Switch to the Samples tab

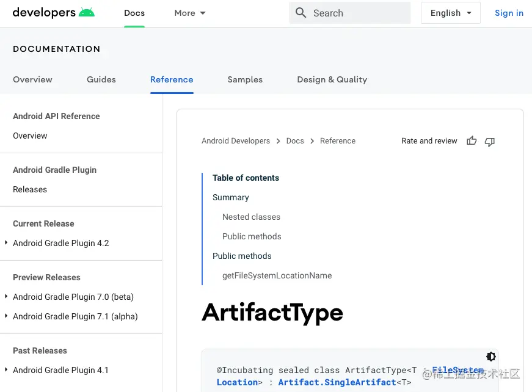[x=245, y=79]
